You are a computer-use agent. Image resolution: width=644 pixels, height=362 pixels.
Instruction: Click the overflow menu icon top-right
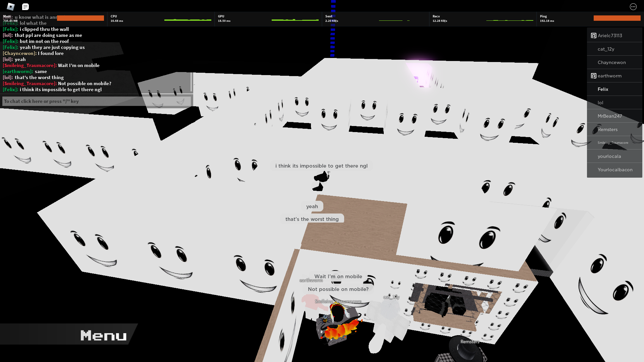coord(633,7)
